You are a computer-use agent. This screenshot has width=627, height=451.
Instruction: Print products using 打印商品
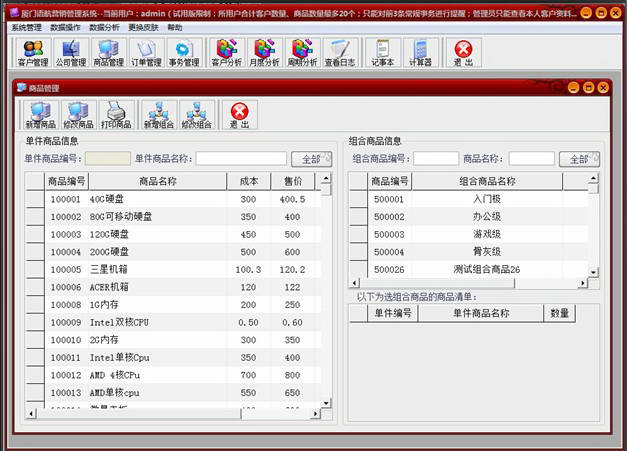click(116, 115)
